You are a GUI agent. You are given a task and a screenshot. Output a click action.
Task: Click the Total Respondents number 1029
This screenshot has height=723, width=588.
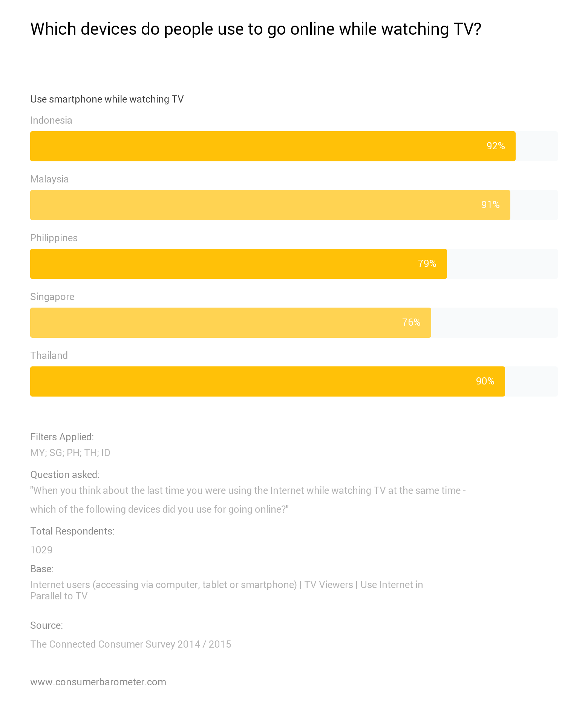pos(41,550)
